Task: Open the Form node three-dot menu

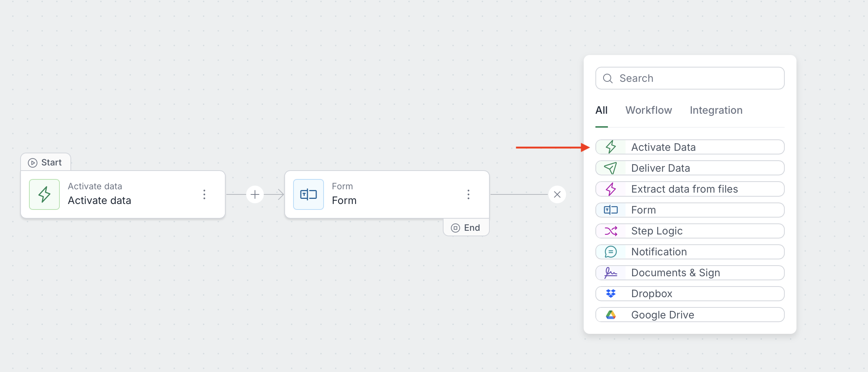Action: tap(468, 194)
